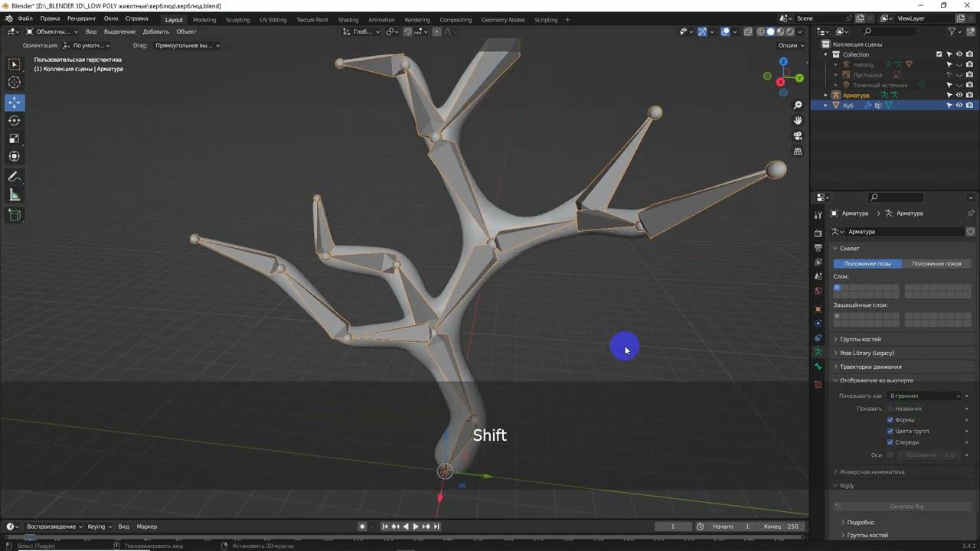
Task: Switch perspective/orthographic grid icon
Action: 798,152
